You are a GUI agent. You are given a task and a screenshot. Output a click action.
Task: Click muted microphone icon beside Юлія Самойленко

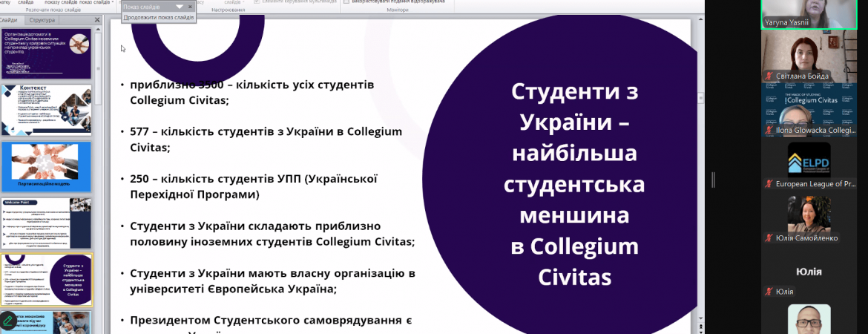pos(769,238)
